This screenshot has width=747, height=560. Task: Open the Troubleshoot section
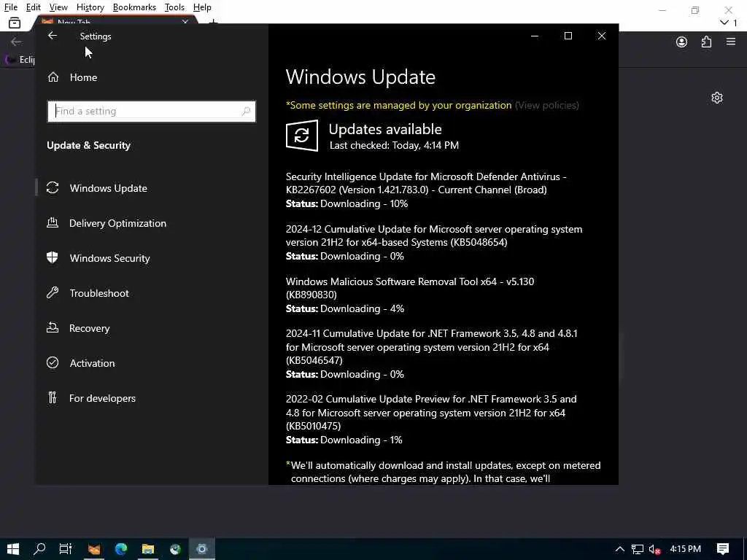tap(99, 293)
